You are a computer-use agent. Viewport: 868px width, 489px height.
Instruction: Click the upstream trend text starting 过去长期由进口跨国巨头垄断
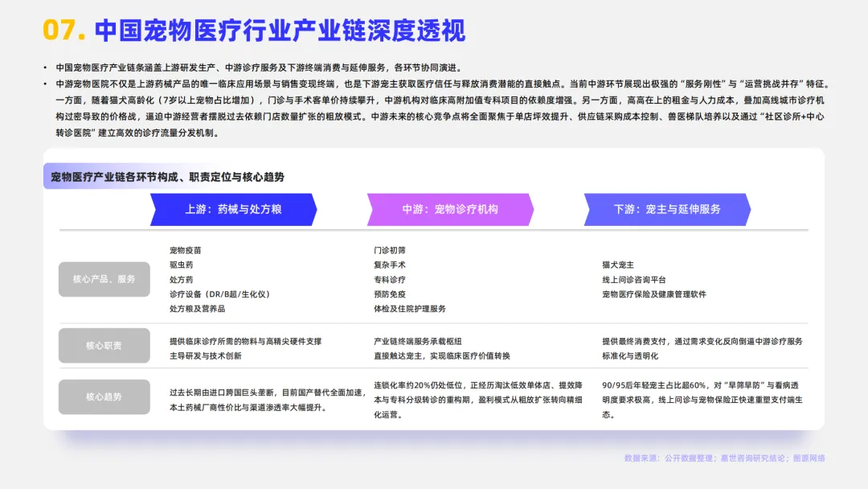(x=268, y=400)
